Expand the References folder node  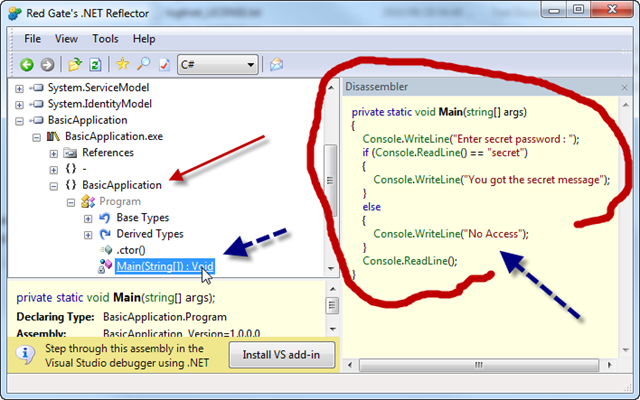click(x=53, y=154)
